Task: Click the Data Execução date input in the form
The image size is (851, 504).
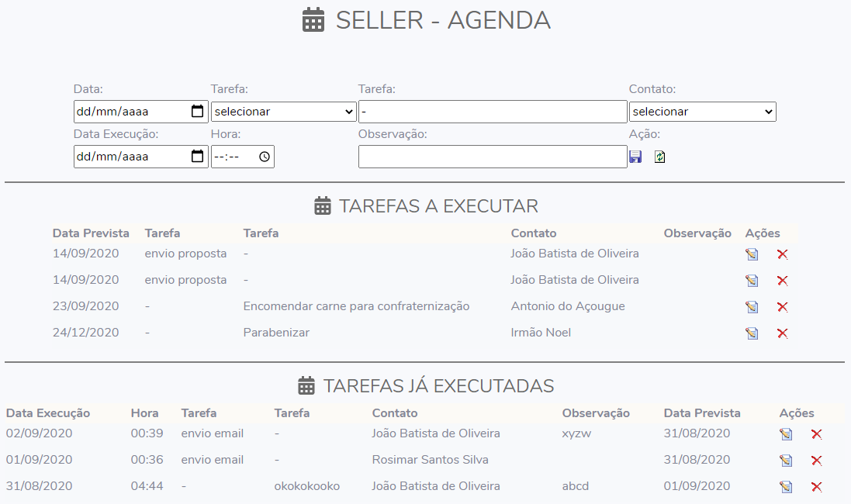Action: click(141, 157)
